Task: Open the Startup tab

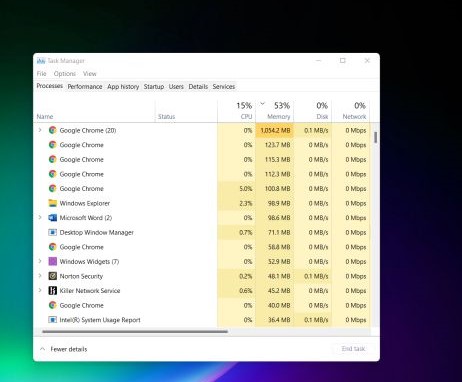Action: tap(154, 87)
